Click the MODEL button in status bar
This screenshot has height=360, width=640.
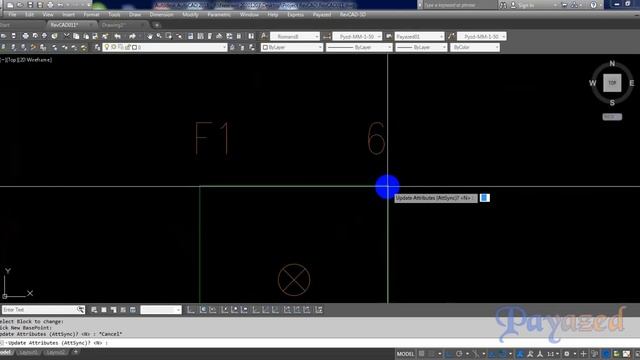click(405, 354)
